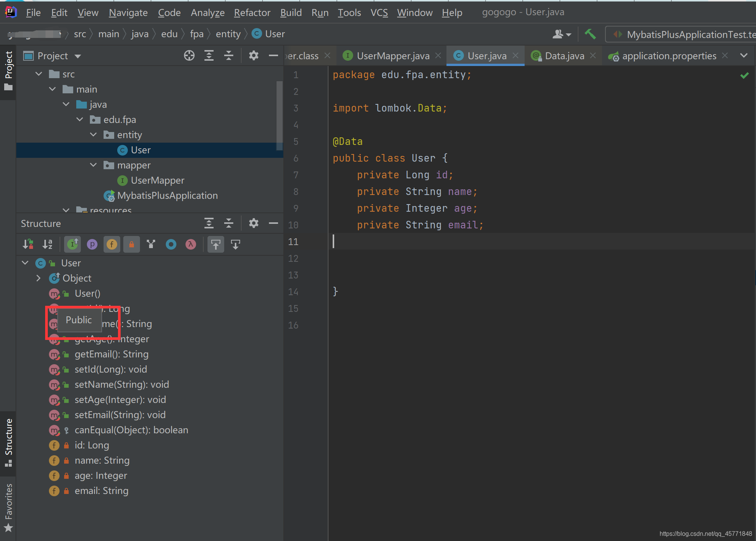This screenshot has height=541, width=756.
Task: Close the UserMapper.java tab
Action: pyautogui.click(x=438, y=55)
